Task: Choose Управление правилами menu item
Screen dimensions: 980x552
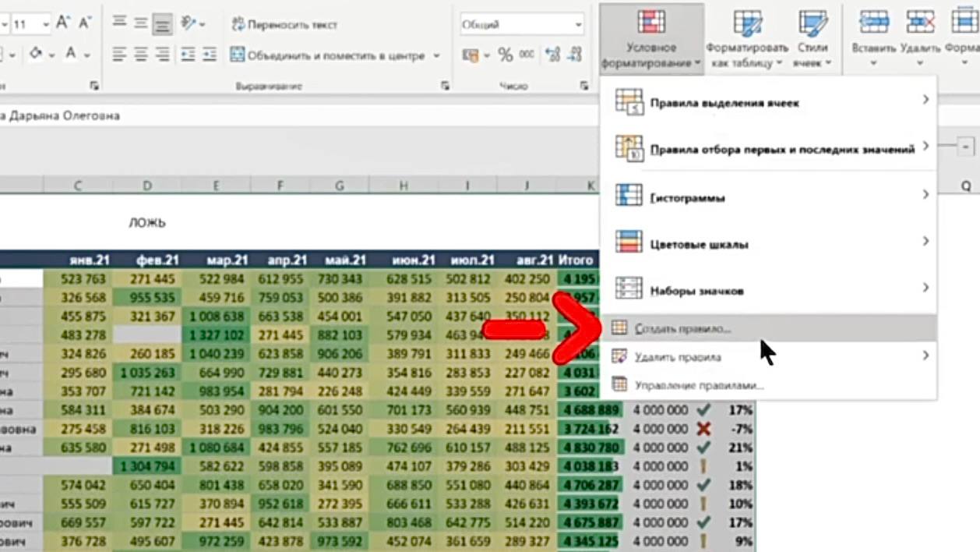Action: (x=770, y=384)
